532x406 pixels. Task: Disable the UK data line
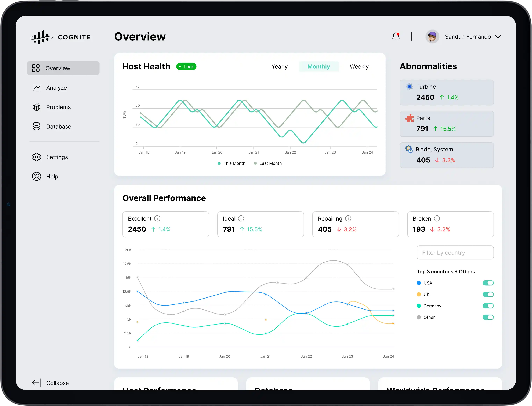(488, 294)
